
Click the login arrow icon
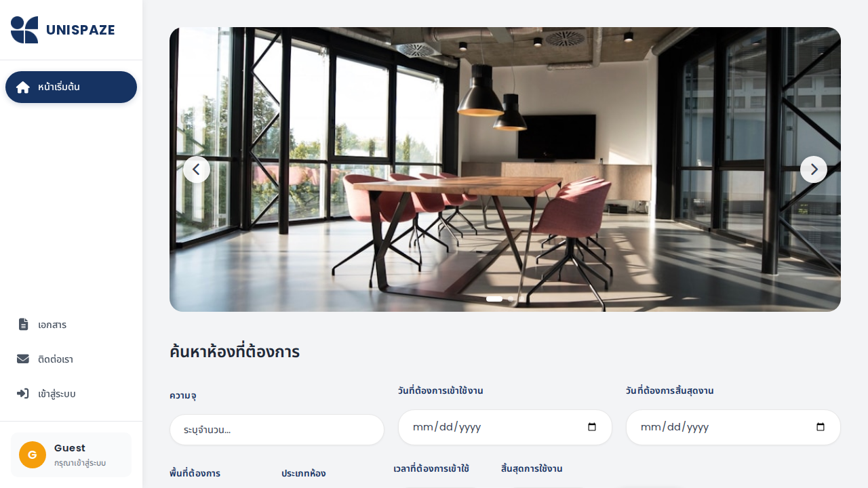23,394
